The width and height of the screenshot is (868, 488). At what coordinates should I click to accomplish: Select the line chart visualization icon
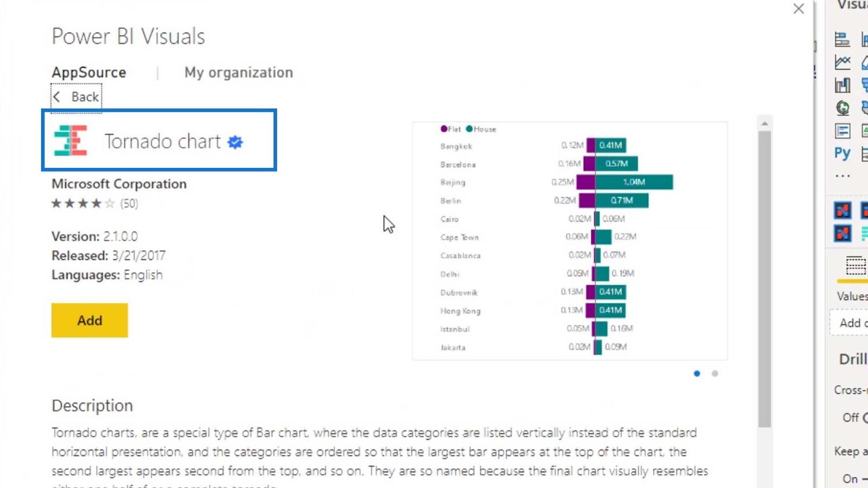[843, 62]
